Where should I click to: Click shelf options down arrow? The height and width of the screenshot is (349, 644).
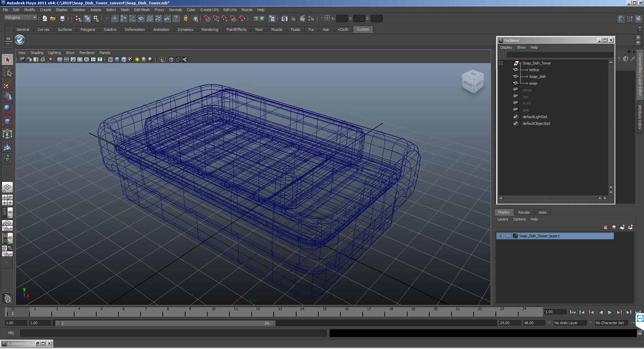click(8, 44)
